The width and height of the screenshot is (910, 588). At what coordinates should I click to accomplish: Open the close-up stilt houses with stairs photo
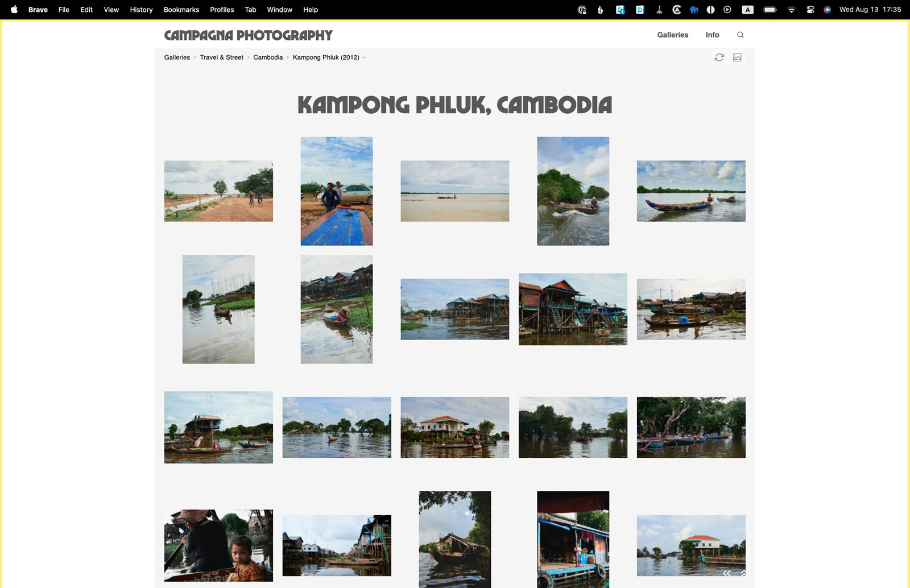point(573,309)
